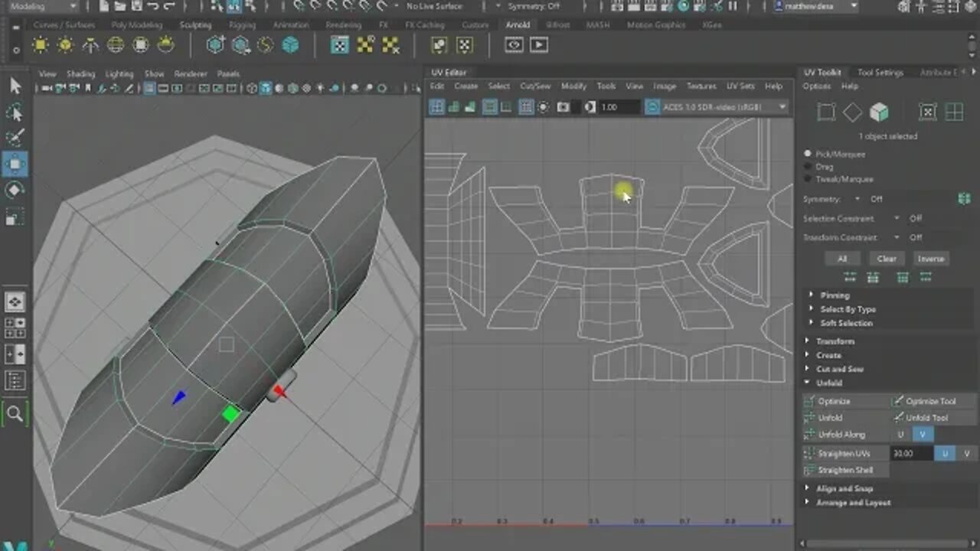Click the Arnold area light shelf icon
The width and height of the screenshot is (980, 551).
pyautogui.click(x=41, y=45)
